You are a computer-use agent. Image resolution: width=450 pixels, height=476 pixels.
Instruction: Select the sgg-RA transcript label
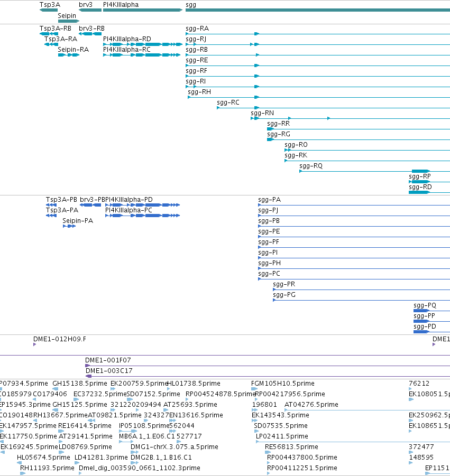197,29
